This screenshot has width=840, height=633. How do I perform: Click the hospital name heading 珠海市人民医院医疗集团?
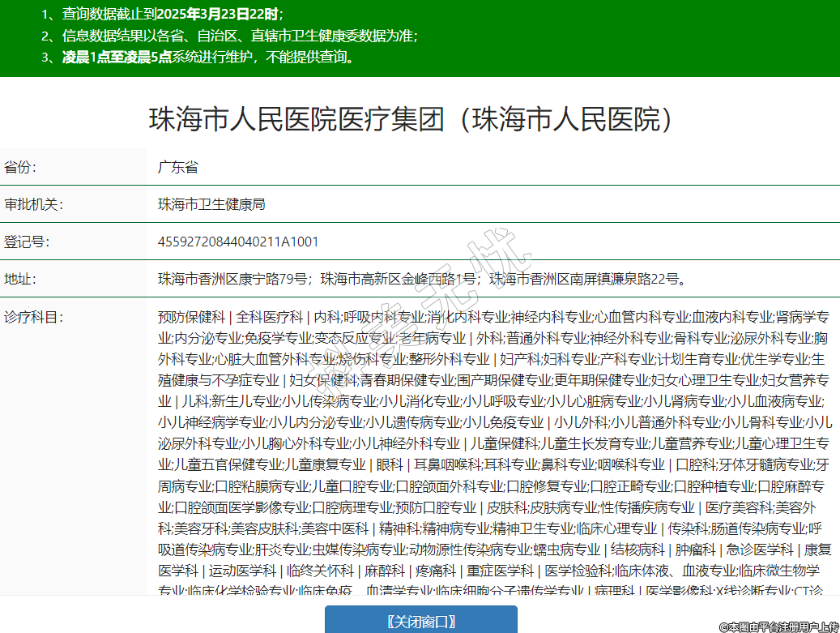[x=411, y=121]
